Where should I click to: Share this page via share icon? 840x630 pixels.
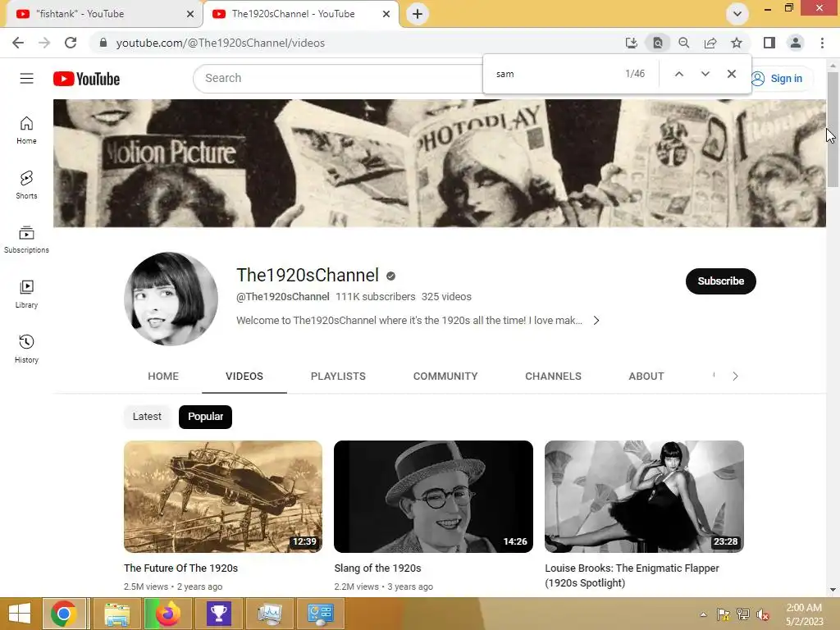[x=710, y=43]
